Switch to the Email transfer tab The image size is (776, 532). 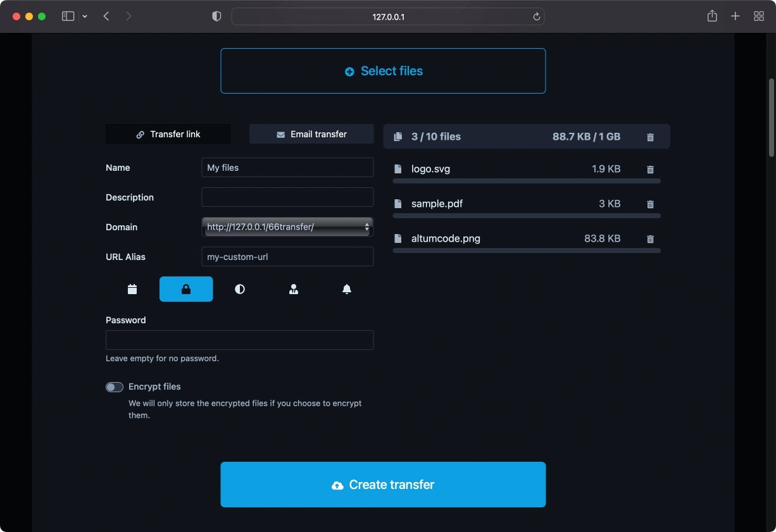pos(311,134)
